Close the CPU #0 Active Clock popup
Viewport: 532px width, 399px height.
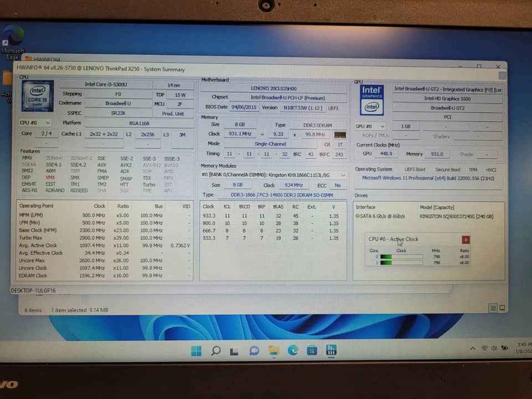(465, 240)
